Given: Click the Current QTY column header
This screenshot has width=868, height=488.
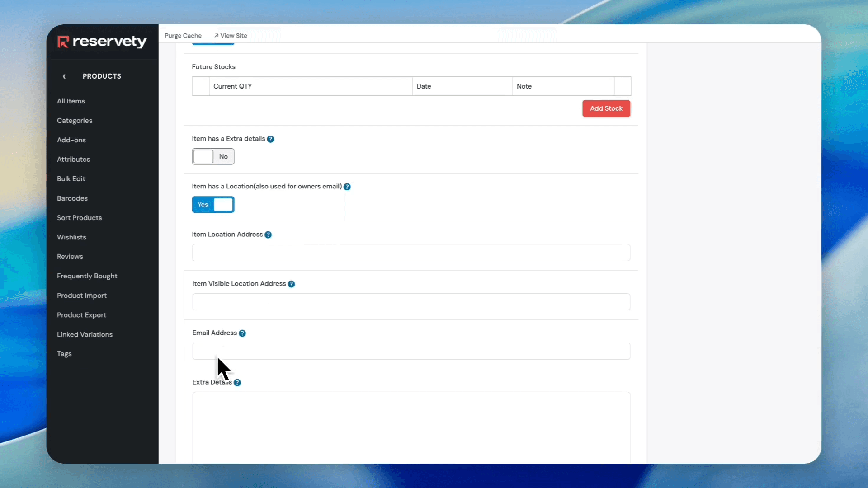Looking at the screenshot, I should pyautogui.click(x=311, y=86).
